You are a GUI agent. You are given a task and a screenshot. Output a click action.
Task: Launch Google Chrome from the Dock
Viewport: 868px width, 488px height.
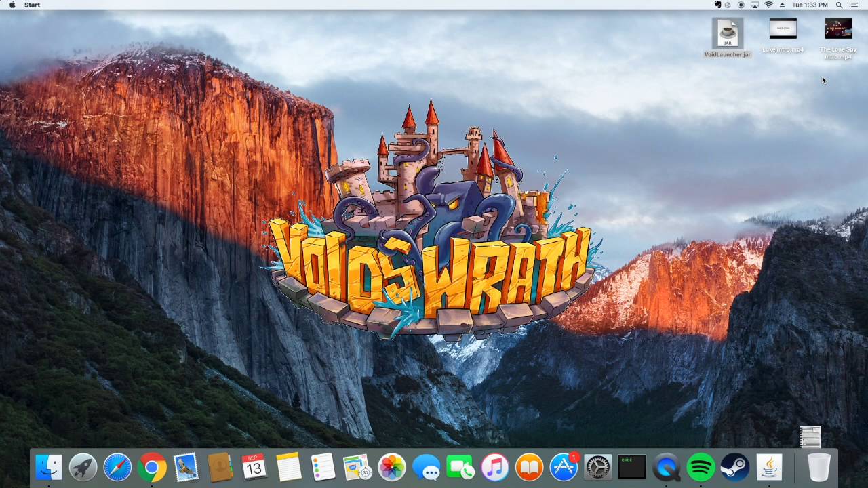(152, 468)
